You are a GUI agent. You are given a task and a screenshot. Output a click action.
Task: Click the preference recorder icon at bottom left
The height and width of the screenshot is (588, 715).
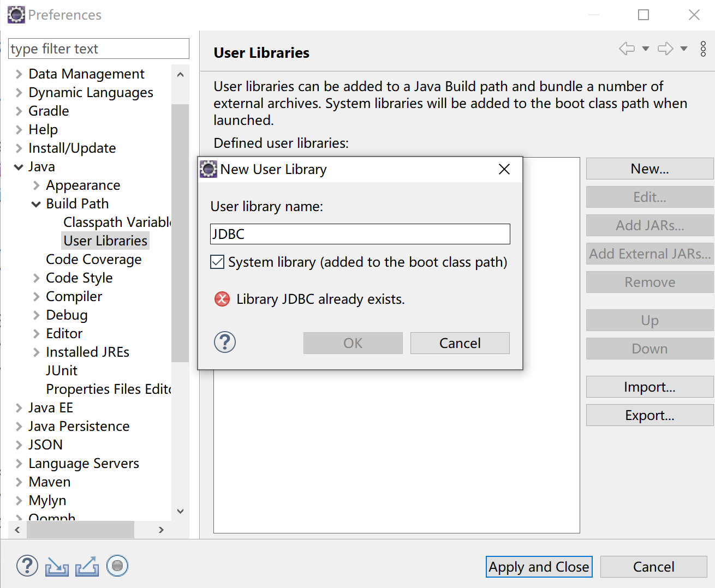[x=117, y=566]
